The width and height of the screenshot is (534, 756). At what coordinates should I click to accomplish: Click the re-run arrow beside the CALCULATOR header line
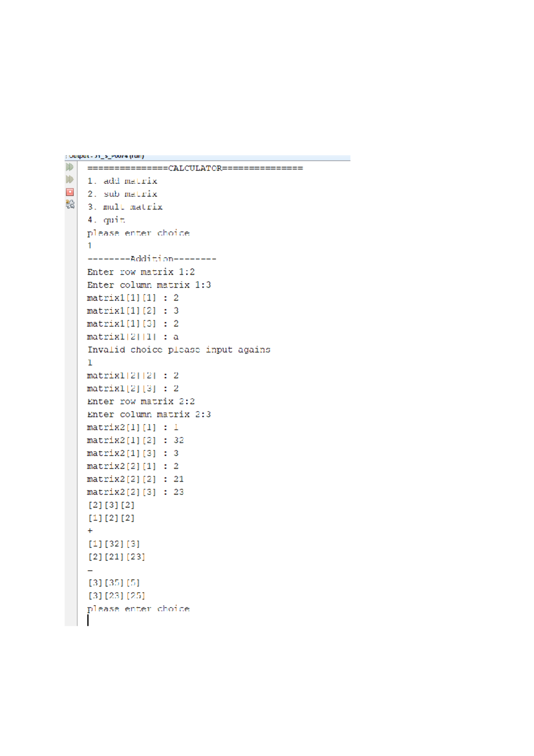coord(70,167)
